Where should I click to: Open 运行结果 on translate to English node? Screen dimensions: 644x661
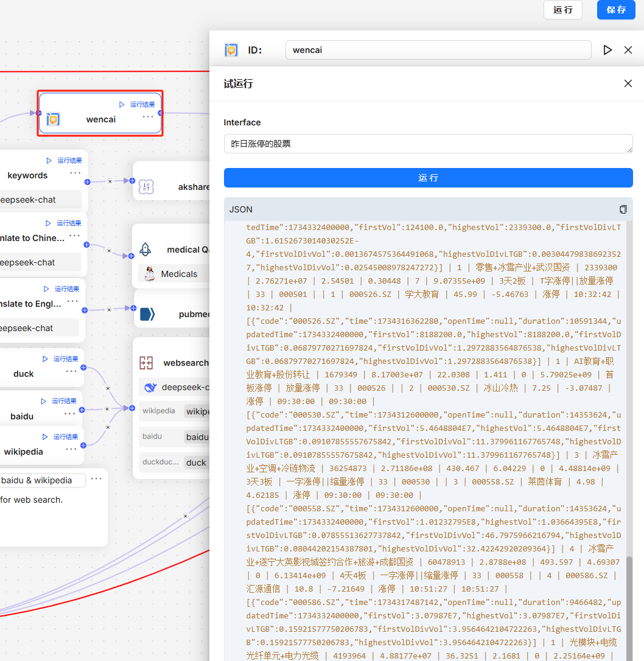(x=67, y=289)
